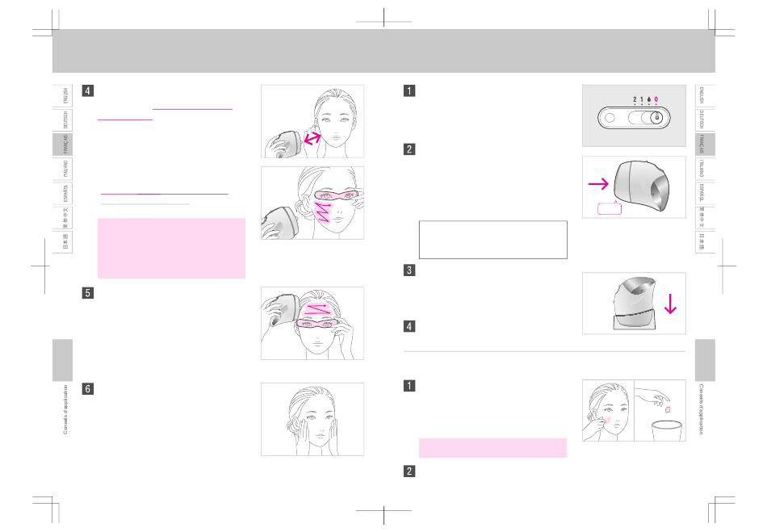Click the power switch slider track
Viewport: 767px width, 532px height.
647,118
